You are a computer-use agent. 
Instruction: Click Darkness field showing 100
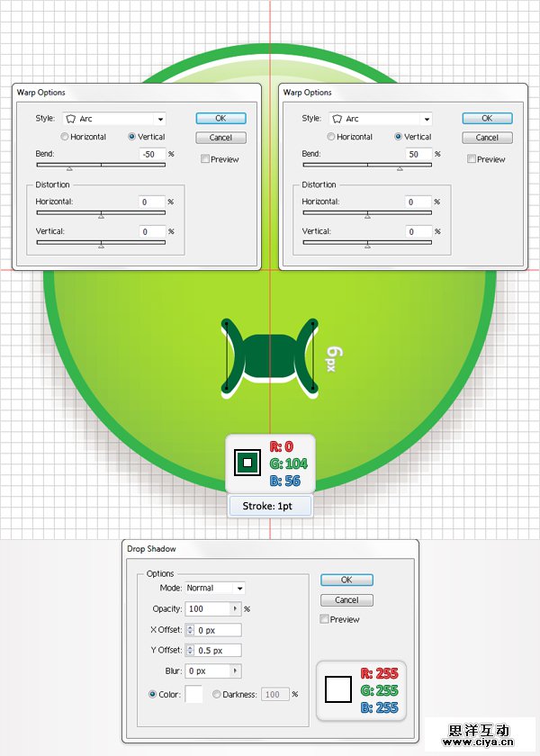click(x=275, y=694)
